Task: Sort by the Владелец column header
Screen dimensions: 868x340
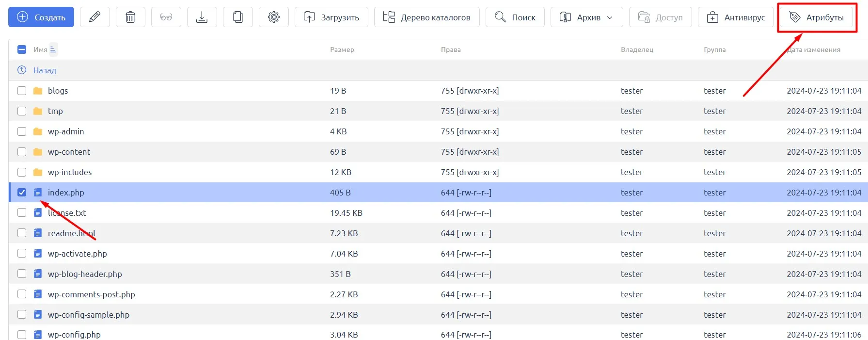Action: (x=637, y=49)
